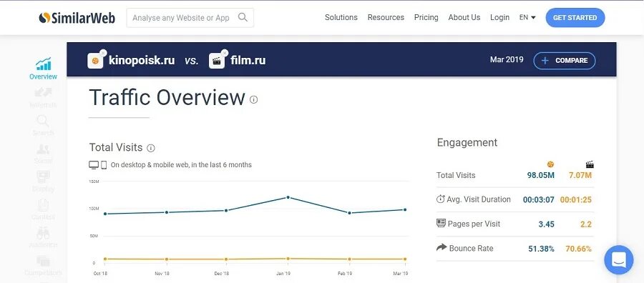Screen dimensions: 644x283
Task: Click the desktop device icon
Action: pyautogui.click(x=94, y=165)
